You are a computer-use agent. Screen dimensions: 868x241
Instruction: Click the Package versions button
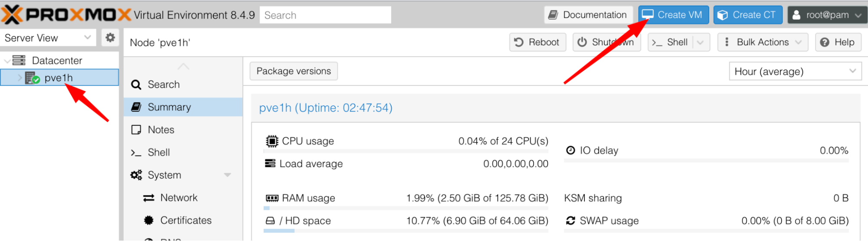294,71
